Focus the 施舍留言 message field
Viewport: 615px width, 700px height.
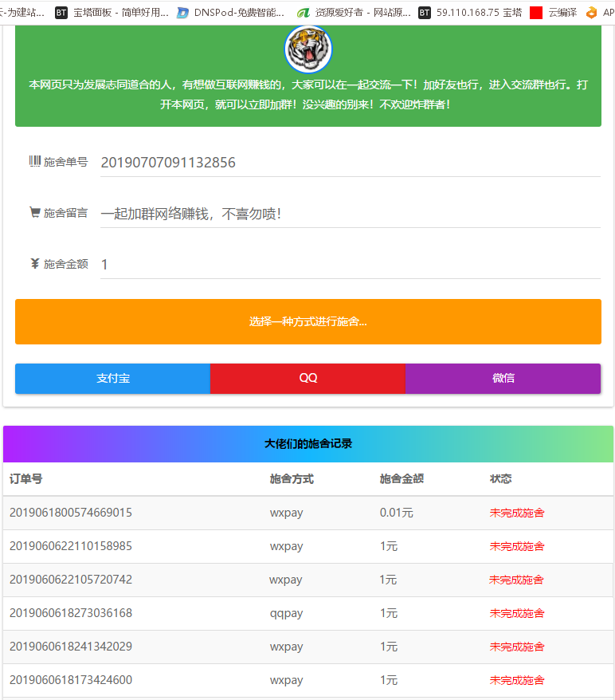coord(350,214)
